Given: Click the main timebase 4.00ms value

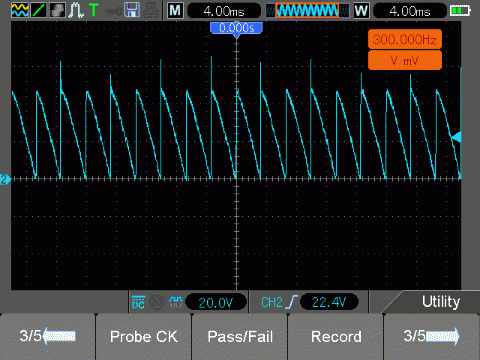Looking at the screenshot, I should tap(224, 11).
